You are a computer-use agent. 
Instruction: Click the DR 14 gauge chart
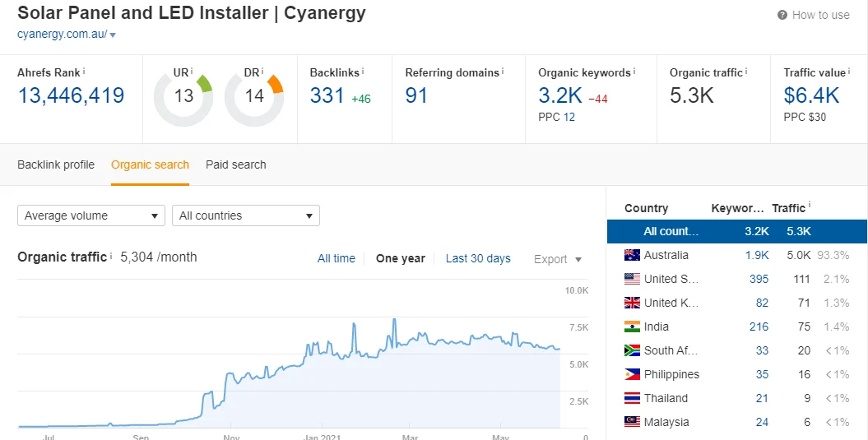tap(254, 98)
